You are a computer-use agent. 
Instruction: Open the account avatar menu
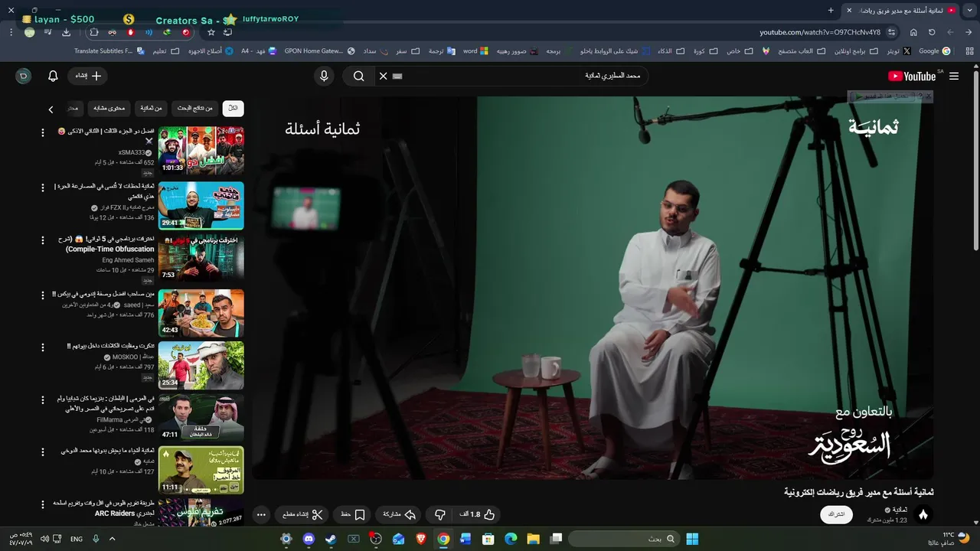(23, 76)
